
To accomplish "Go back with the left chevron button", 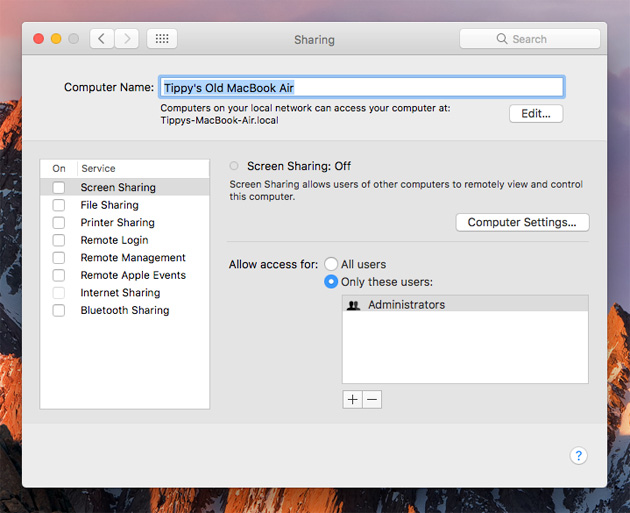I will point(102,39).
